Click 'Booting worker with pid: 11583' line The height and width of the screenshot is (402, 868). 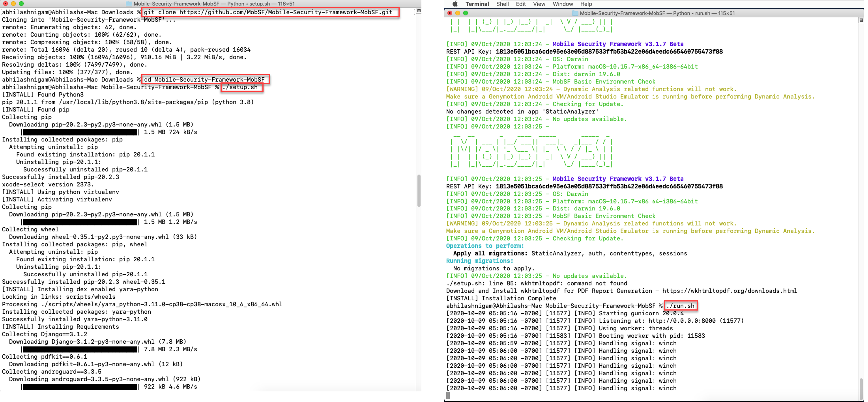(576, 336)
